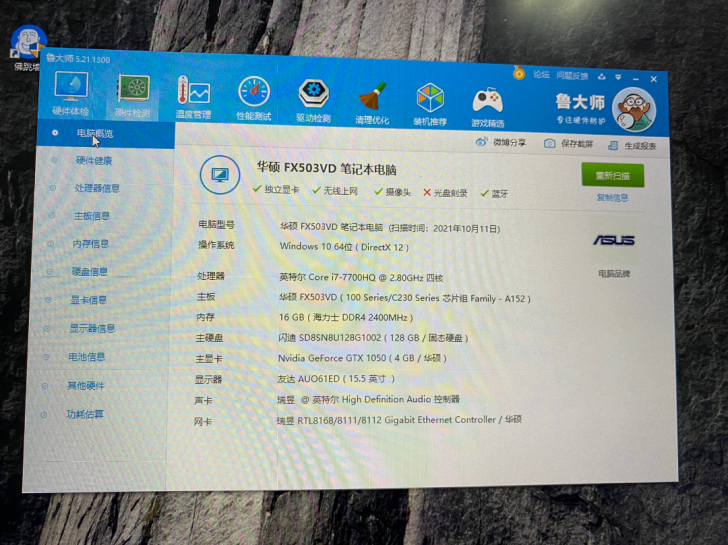The width and height of the screenshot is (728, 545).
Task: Launch 性能测试 performance benchmark
Action: 254,98
